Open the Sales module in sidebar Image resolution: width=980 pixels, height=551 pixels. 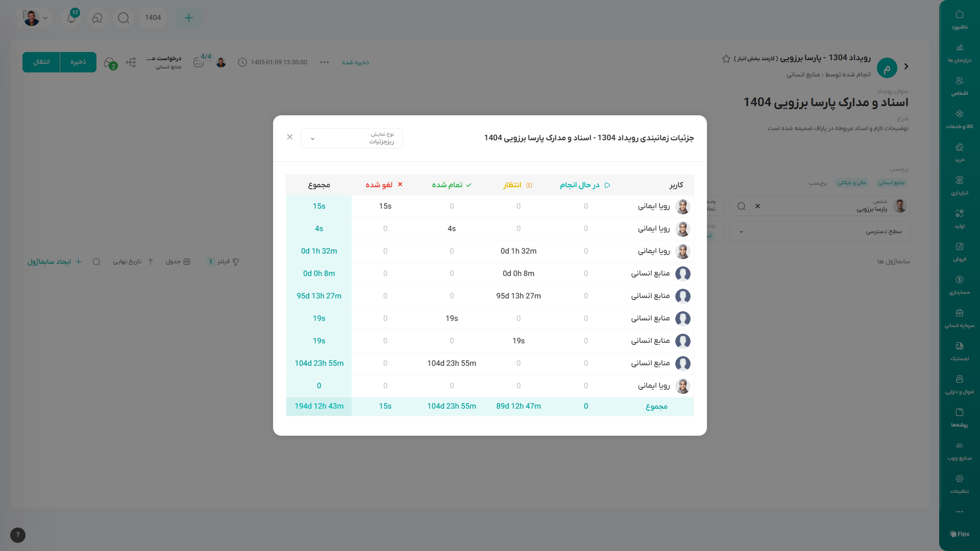pyautogui.click(x=959, y=252)
